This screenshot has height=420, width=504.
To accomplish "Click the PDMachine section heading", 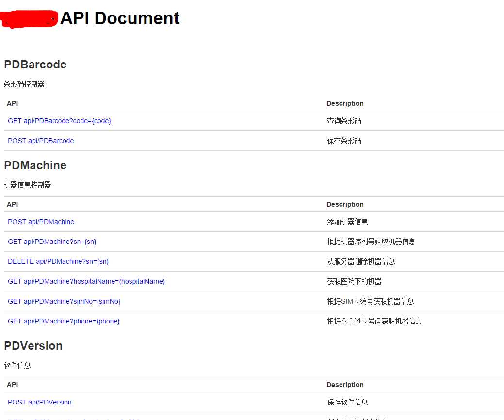I will click(x=35, y=165).
